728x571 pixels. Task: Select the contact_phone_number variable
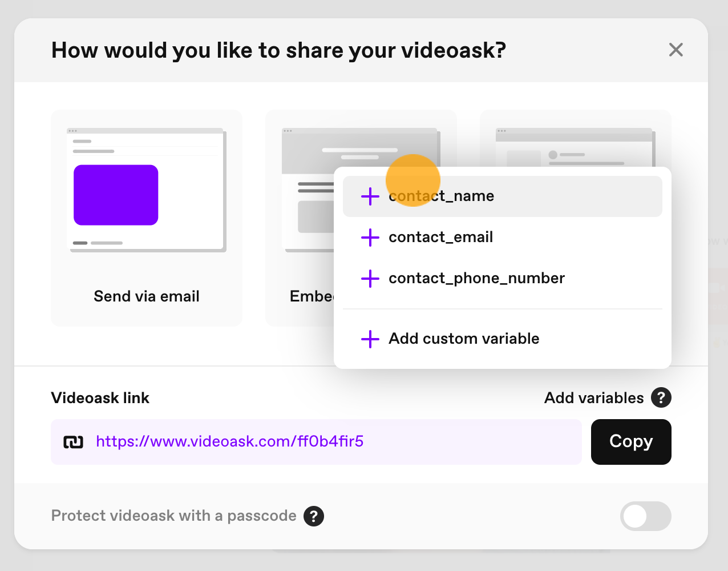click(x=502, y=278)
